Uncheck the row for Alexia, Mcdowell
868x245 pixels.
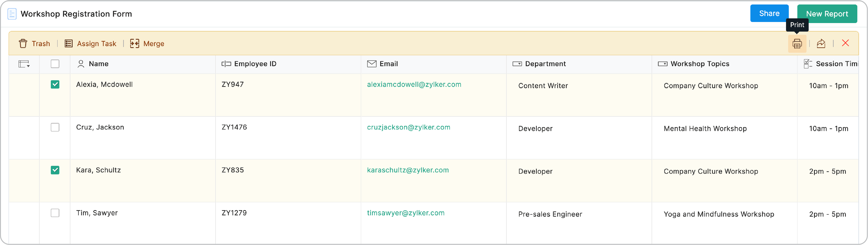point(55,85)
